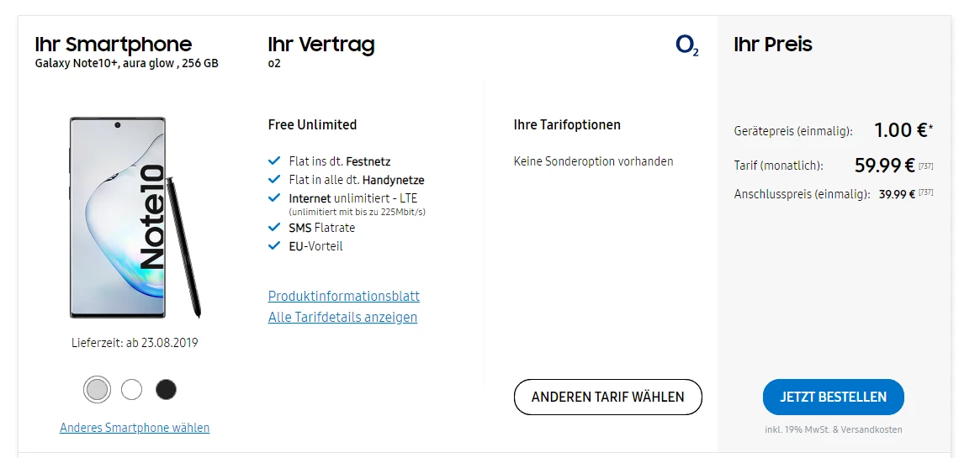Click the Galaxy Note10+ phone image
This screenshot has height=458, width=980.
(135, 218)
